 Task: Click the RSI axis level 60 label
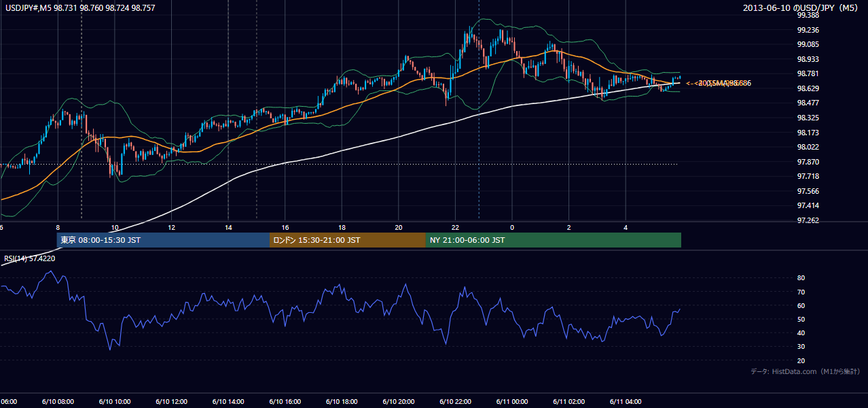[x=801, y=305]
